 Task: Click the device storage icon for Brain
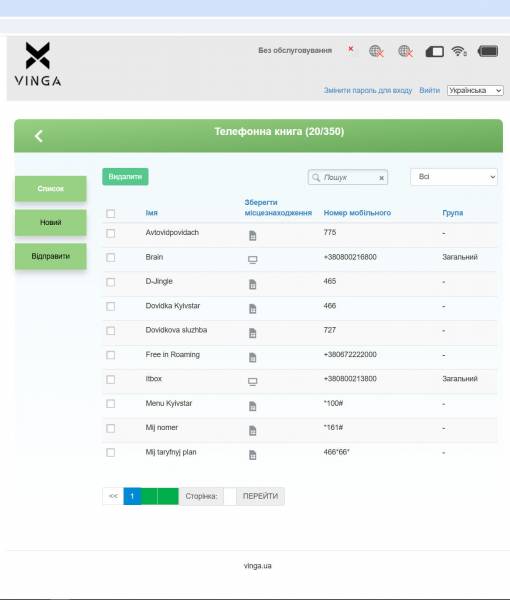(x=253, y=260)
